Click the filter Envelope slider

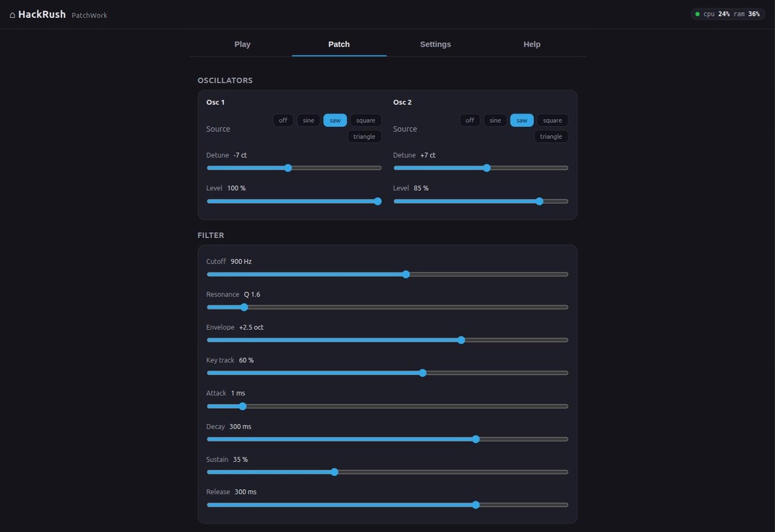click(387, 340)
